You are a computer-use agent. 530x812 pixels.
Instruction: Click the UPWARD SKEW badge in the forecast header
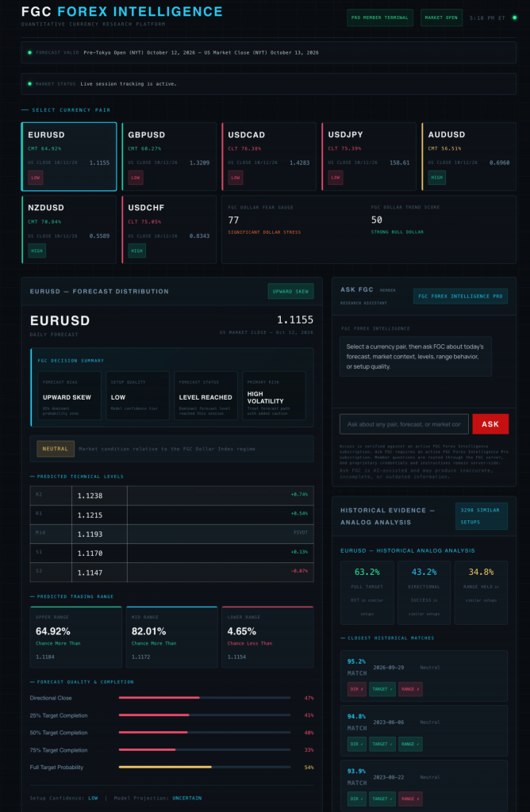pos(290,291)
